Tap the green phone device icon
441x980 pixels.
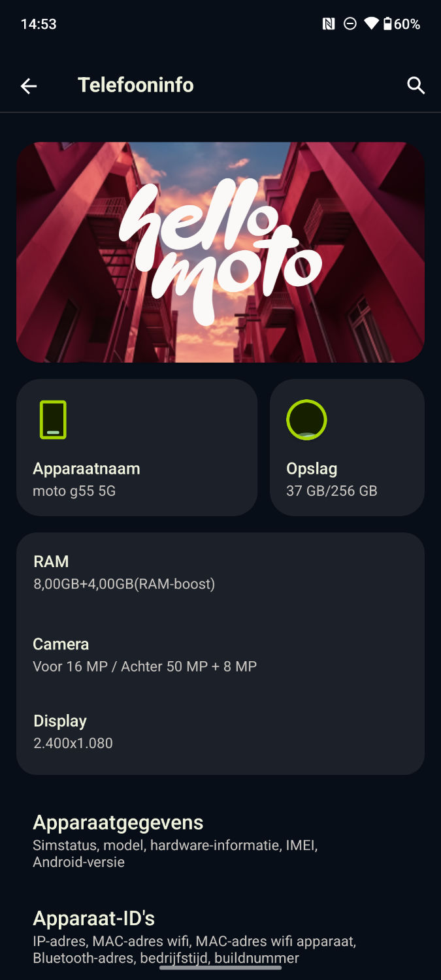click(x=53, y=419)
